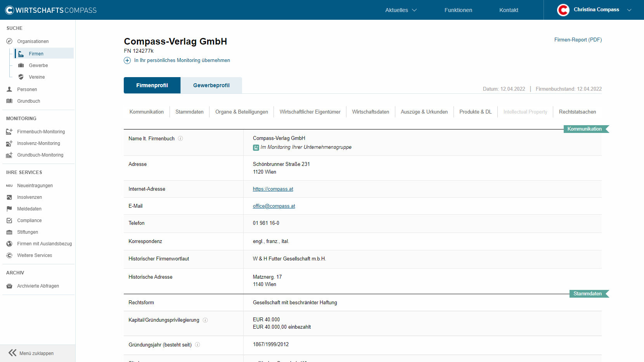
Task: Click the Stammdaten section ribbon tag
Action: (x=589, y=294)
